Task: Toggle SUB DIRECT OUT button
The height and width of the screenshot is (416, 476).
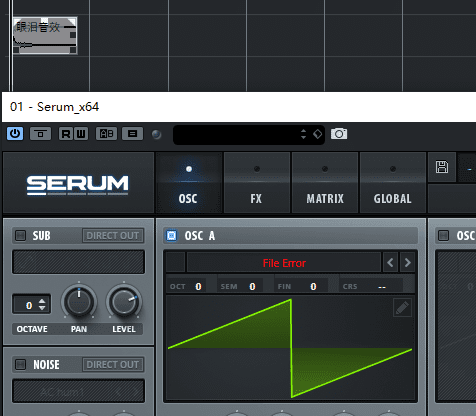Action: click(x=113, y=236)
